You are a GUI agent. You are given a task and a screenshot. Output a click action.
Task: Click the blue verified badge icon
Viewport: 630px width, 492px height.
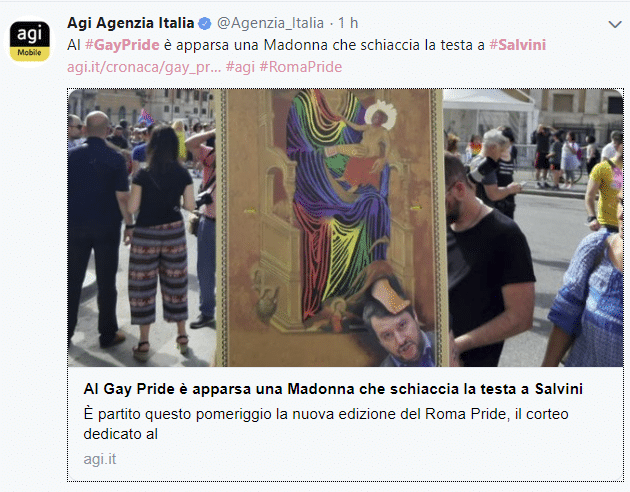pyautogui.click(x=205, y=23)
